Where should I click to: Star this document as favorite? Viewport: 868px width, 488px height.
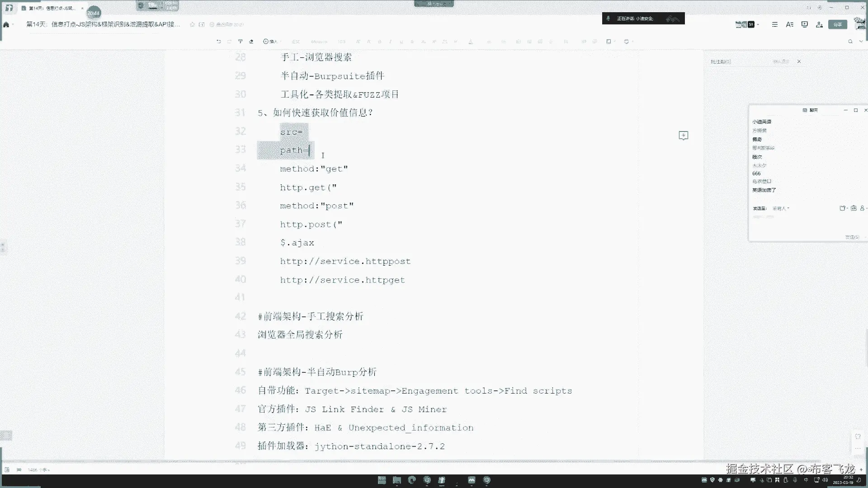click(x=192, y=24)
